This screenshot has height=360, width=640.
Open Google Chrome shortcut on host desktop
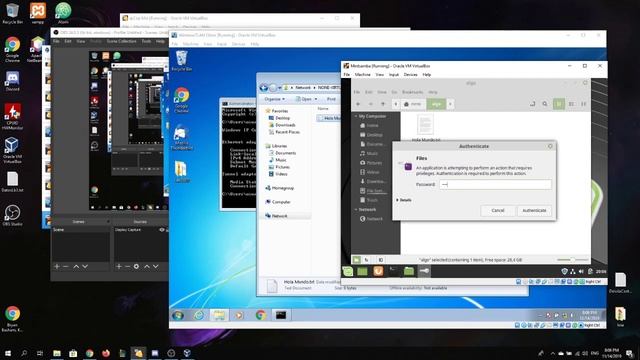click(x=12, y=49)
